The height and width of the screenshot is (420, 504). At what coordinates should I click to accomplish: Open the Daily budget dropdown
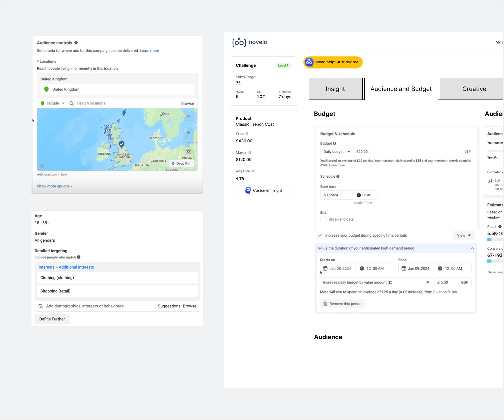coord(337,152)
